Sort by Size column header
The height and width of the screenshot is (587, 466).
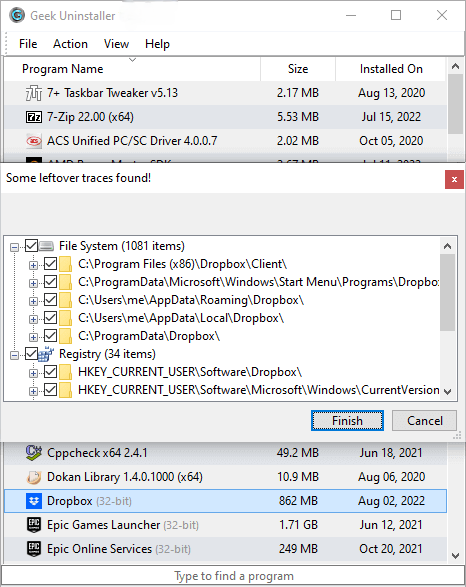point(298,69)
